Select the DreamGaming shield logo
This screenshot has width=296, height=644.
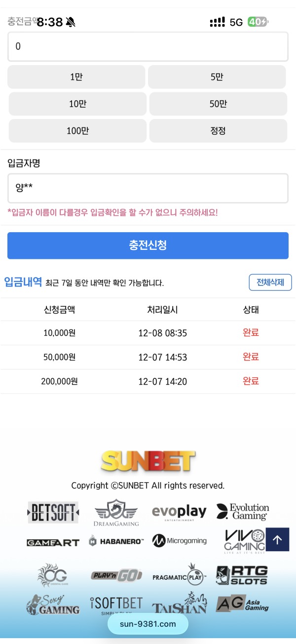click(116, 513)
